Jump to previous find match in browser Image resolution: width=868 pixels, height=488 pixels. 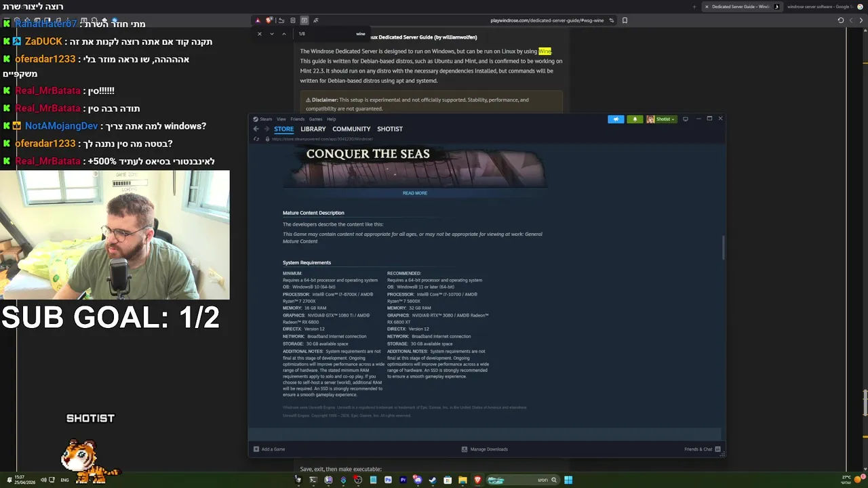coord(283,34)
